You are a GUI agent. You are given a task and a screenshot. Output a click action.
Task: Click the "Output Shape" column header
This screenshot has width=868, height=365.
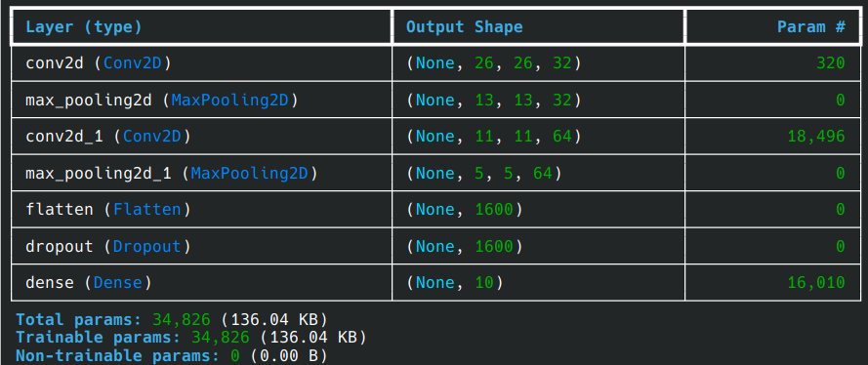464,26
